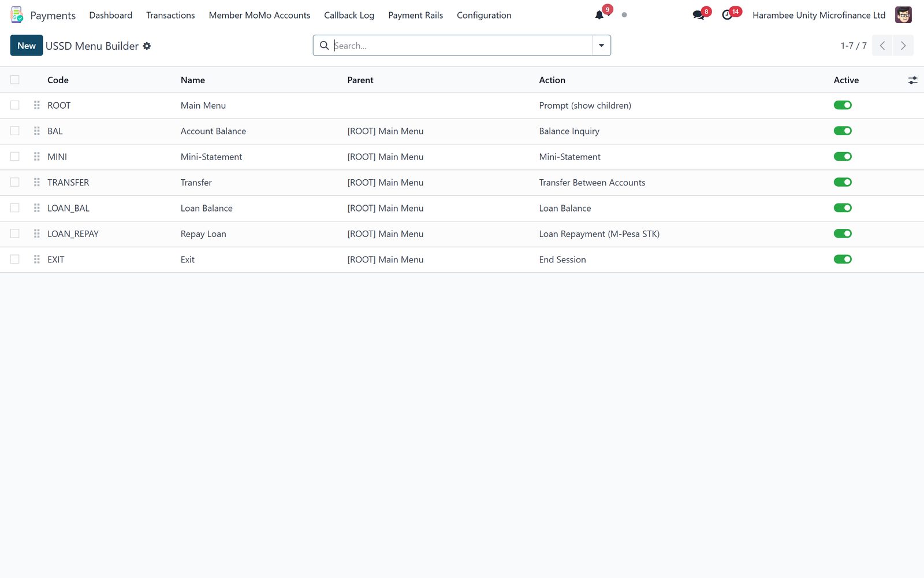Click in the Search input field
The height and width of the screenshot is (578, 924).
(462, 46)
